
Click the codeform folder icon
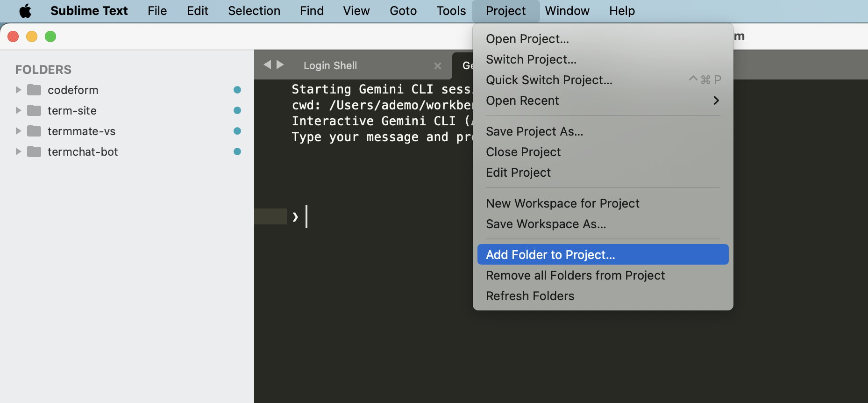tap(34, 90)
